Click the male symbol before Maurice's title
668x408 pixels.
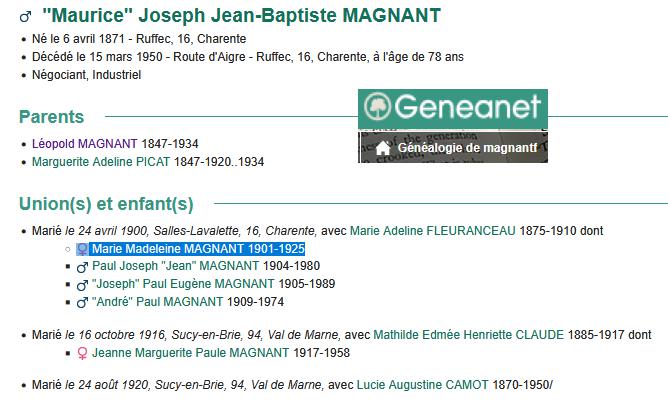[26, 17]
